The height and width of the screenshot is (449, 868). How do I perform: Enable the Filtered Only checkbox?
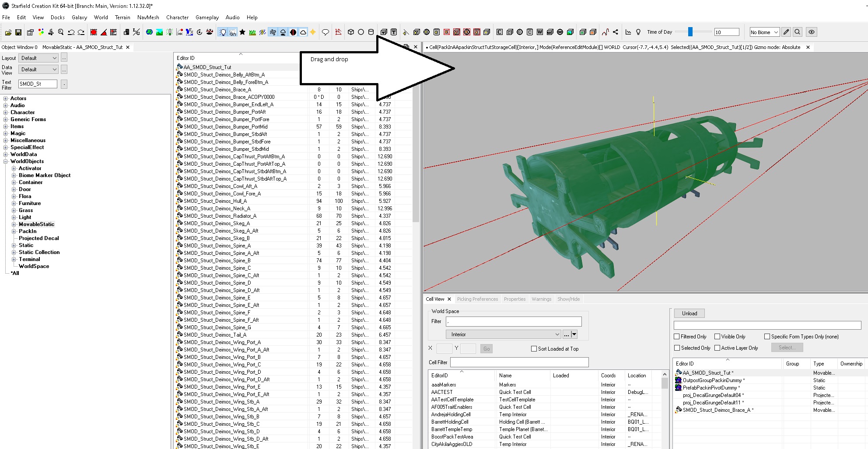[677, 337]
